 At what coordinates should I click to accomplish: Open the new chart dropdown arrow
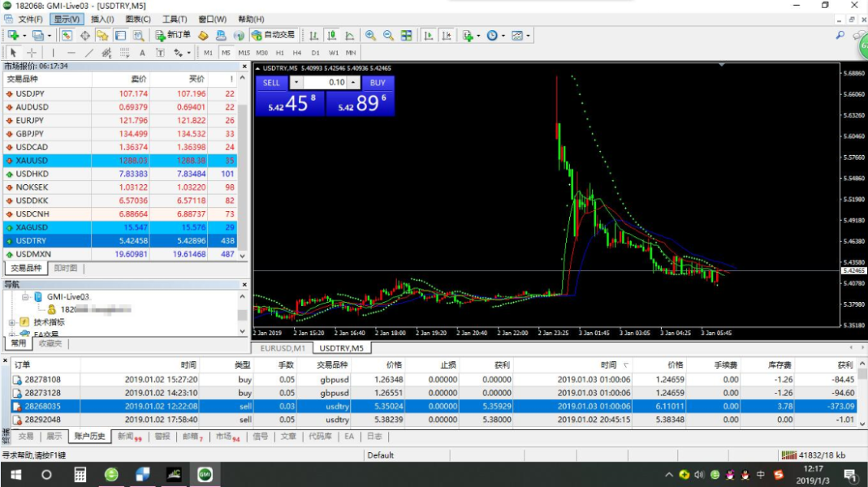point(24,36)
